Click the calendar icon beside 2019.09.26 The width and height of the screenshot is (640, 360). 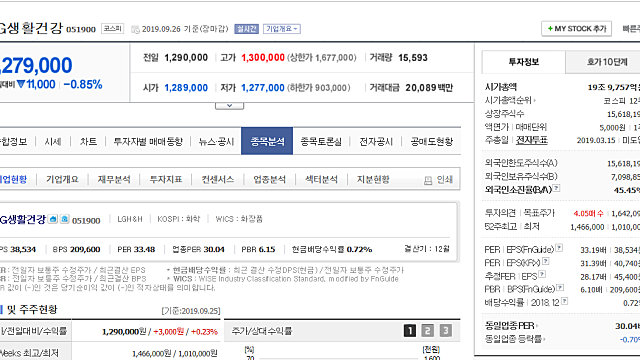tap(135, 29)
